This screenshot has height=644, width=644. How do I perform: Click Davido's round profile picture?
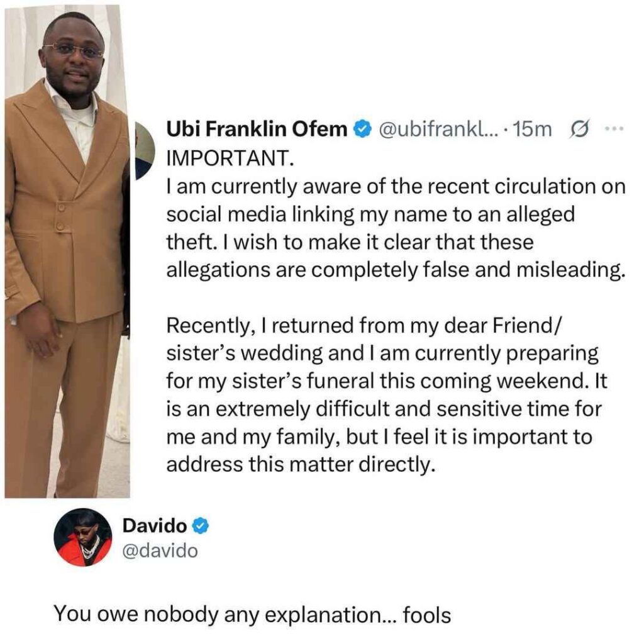[82, 537]
